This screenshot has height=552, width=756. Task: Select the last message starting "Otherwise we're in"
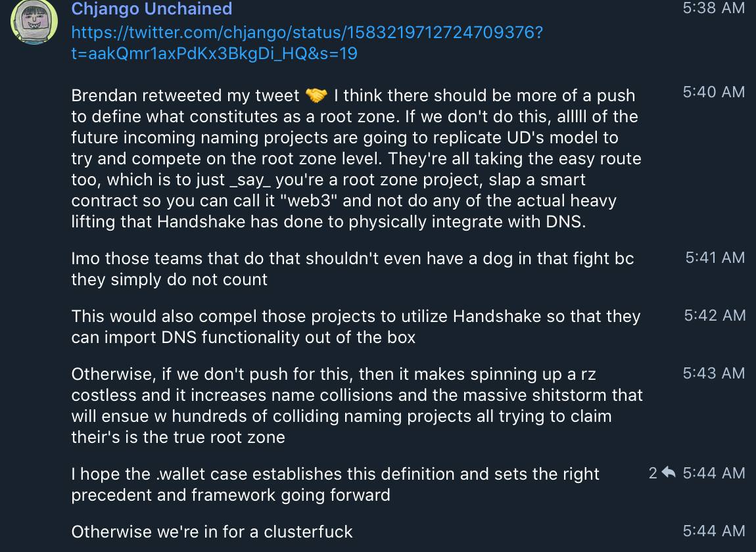(212, 532)
